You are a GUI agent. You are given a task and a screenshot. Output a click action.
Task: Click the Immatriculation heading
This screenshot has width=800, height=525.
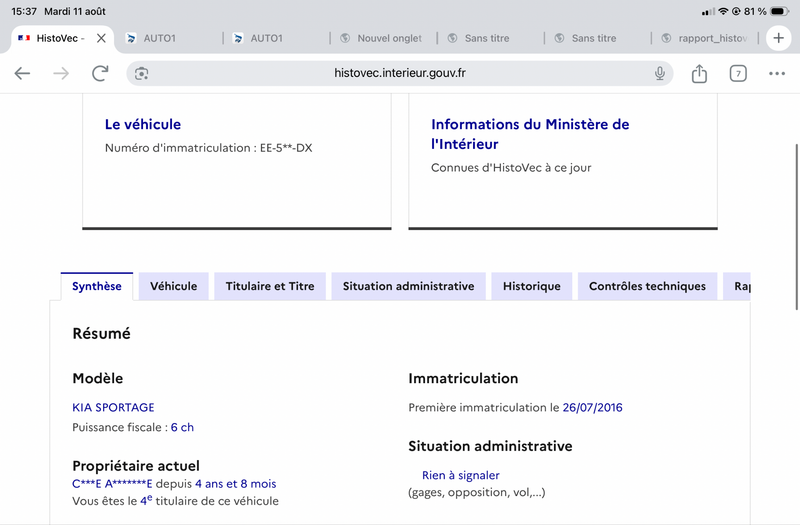point(463,378)
